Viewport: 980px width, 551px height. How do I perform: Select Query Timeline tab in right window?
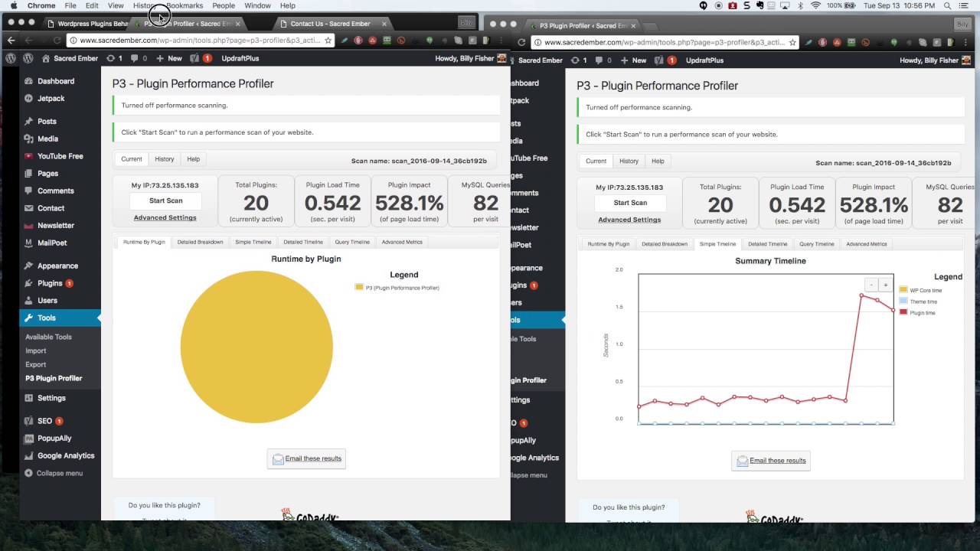tap(817, 244)
